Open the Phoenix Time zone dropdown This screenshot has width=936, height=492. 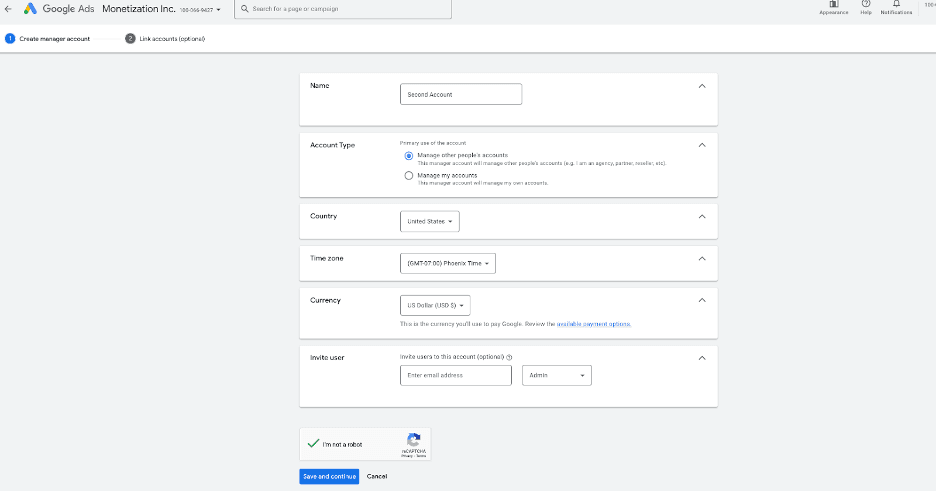448,263
